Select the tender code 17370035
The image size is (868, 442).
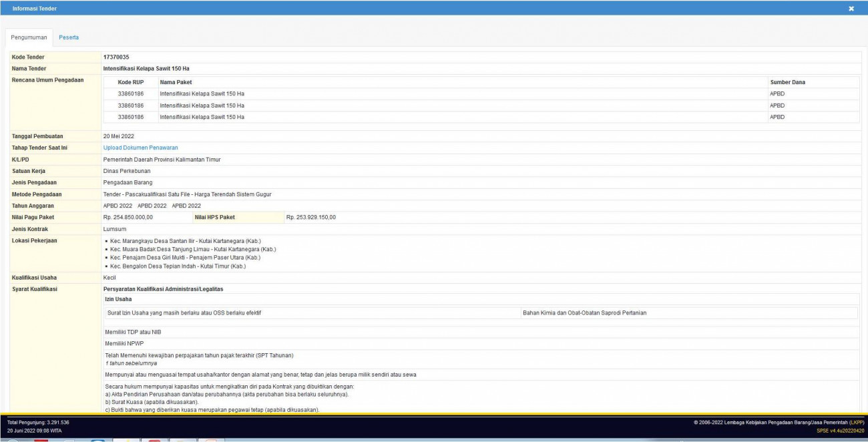click(116, 57)
